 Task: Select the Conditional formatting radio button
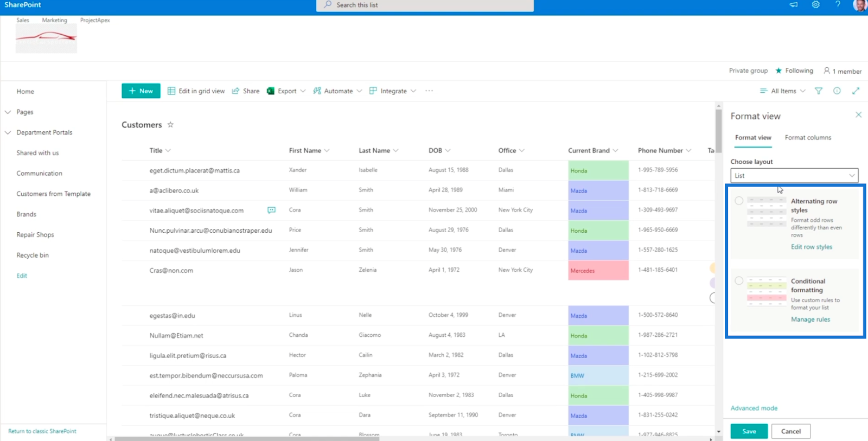coord(739,281)
